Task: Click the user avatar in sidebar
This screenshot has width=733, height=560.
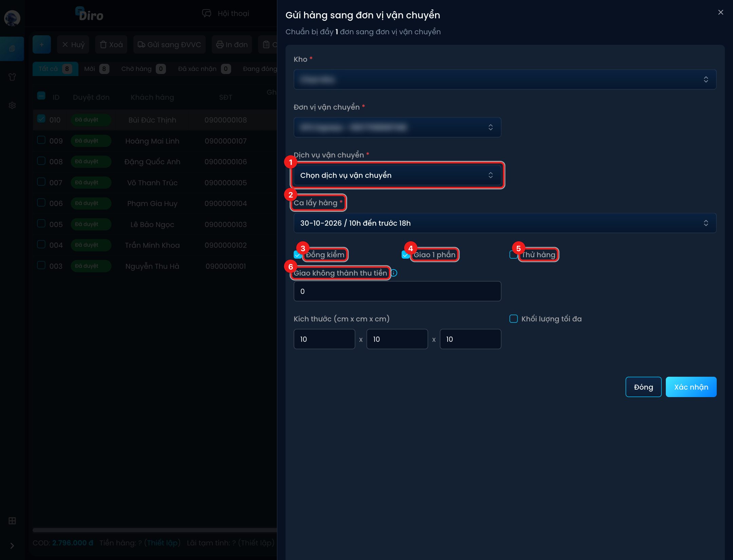Action: tap(12, 18)
